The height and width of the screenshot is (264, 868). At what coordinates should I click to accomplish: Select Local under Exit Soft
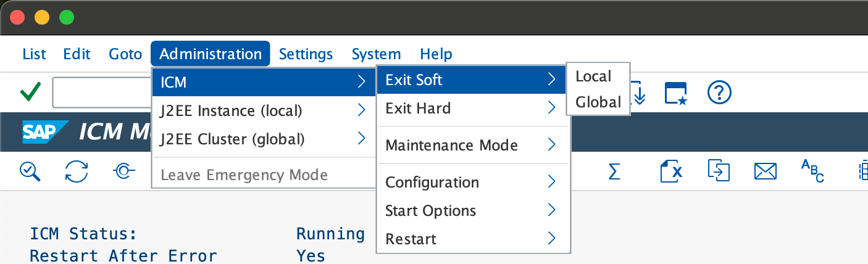(593, 76)
